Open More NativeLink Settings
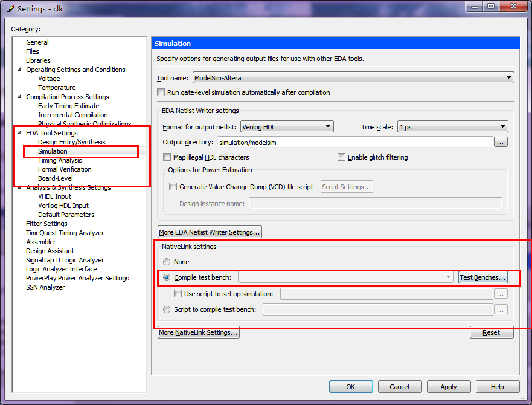This screenshot has height=405, width=532. coord(199,332)
